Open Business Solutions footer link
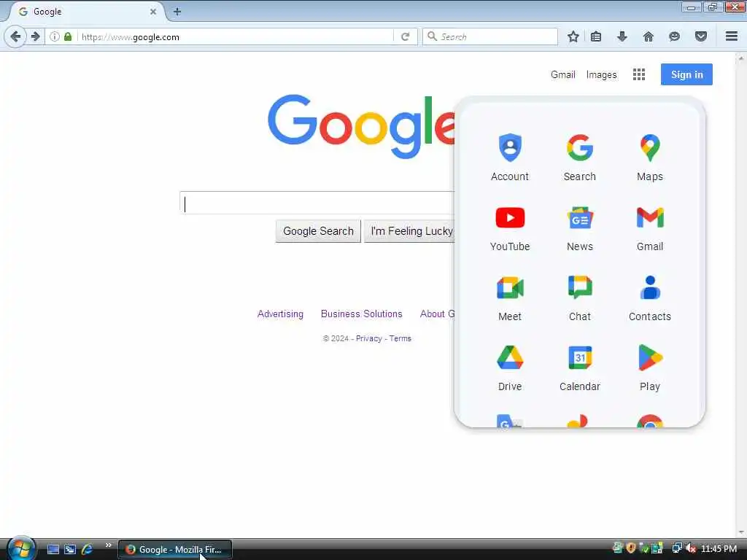This screenshot has width=747, height=560. click(362, 314)
